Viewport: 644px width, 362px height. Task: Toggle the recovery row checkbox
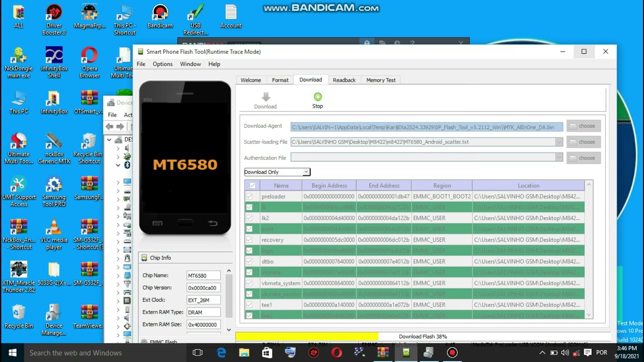point(249,240)
